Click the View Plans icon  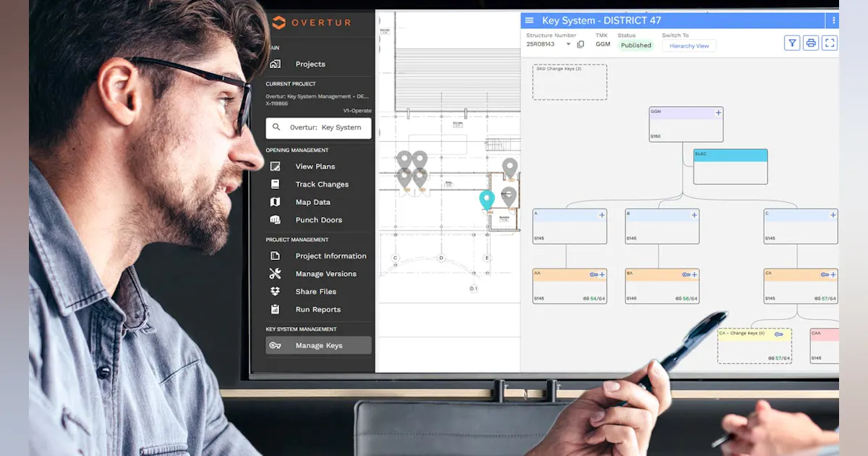point(275,166)
